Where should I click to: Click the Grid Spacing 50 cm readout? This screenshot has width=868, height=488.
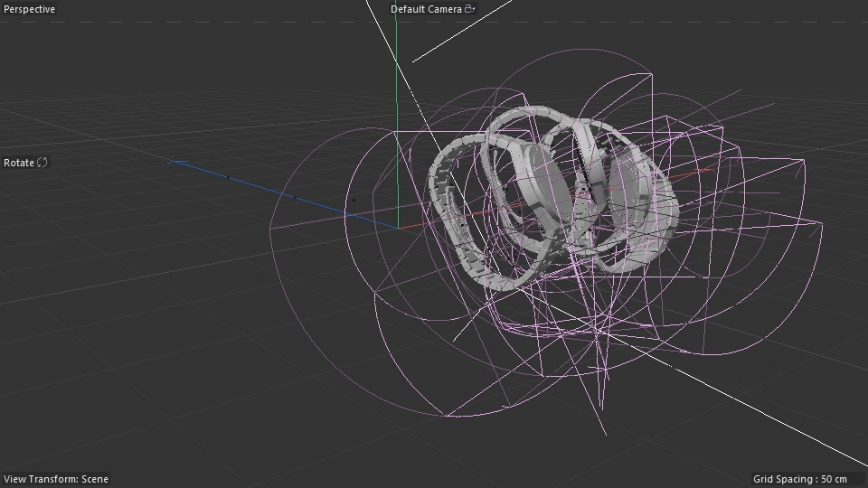[800, 479]
